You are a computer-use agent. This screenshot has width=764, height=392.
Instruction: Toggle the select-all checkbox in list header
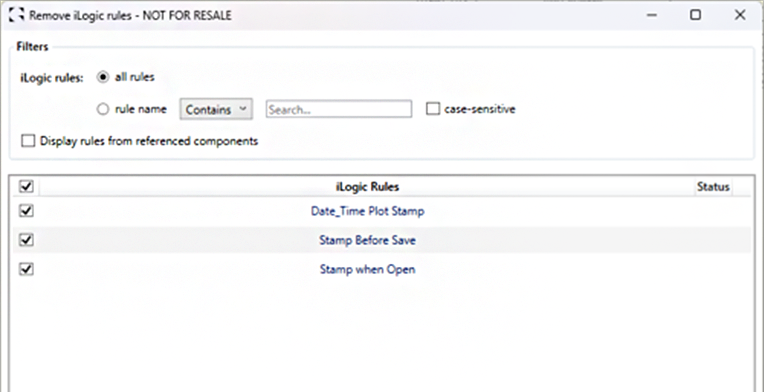coord(26,187)
